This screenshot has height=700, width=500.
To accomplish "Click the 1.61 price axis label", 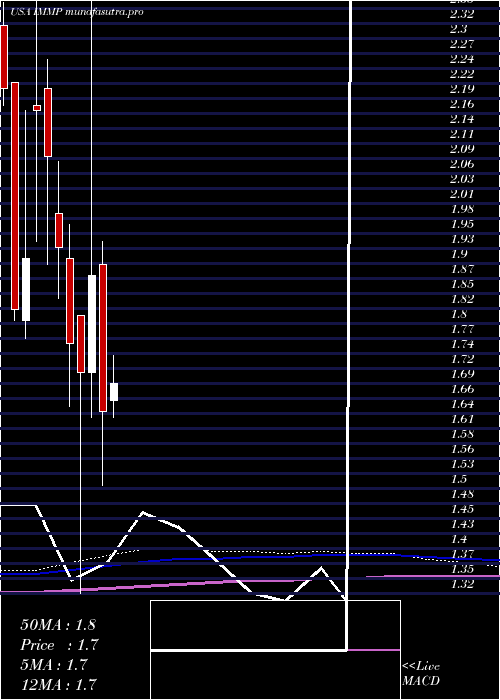I will tap(462, 419).
